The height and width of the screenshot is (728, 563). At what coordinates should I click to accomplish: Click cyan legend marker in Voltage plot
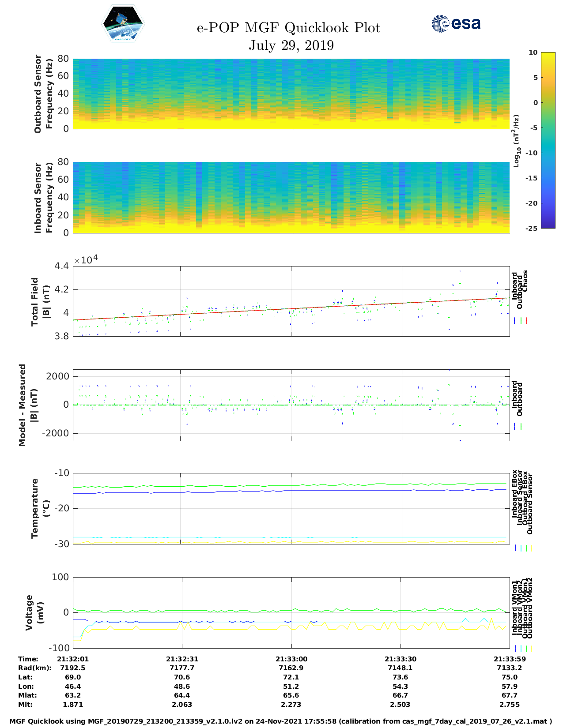point(521,649)
